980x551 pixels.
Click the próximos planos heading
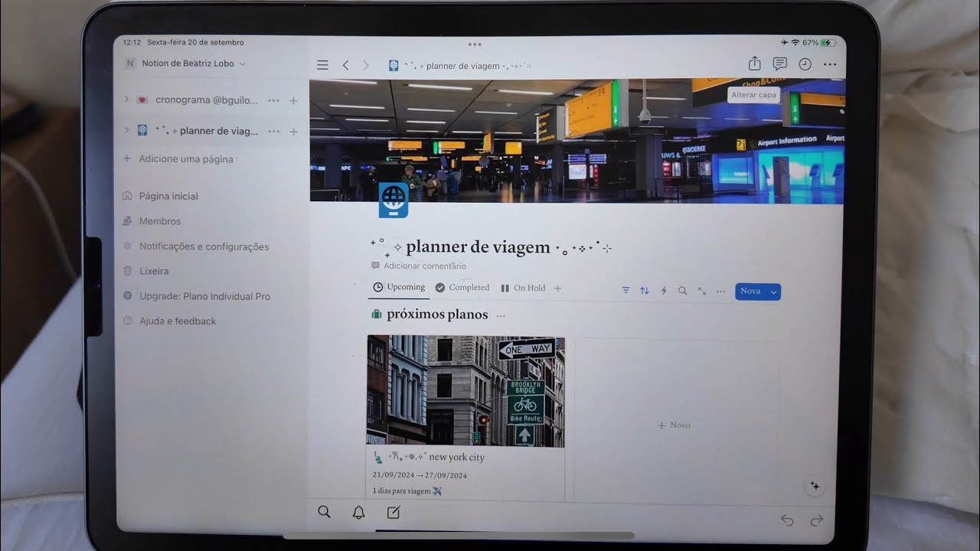click(437, 315)
